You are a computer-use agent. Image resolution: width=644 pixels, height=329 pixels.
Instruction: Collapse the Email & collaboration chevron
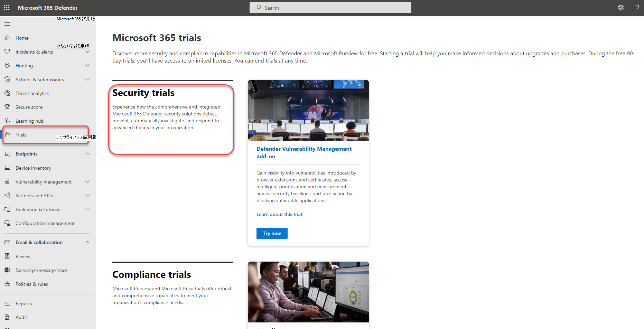[87, 242]
